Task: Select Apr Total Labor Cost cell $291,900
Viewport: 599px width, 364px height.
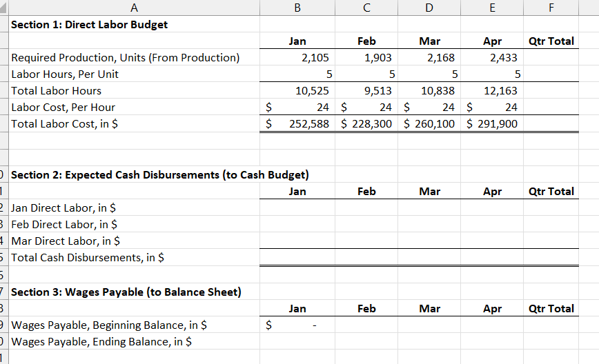Action: tap(492, 123)
